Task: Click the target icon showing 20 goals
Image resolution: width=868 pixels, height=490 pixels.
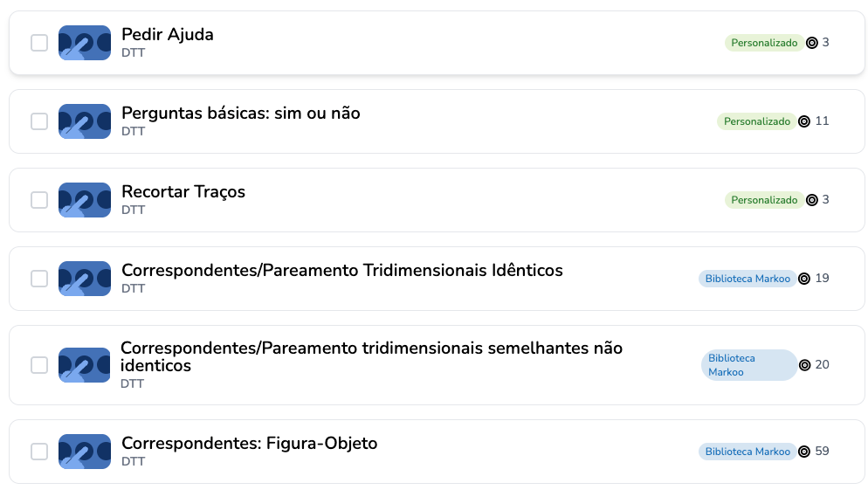Action: 805,365
